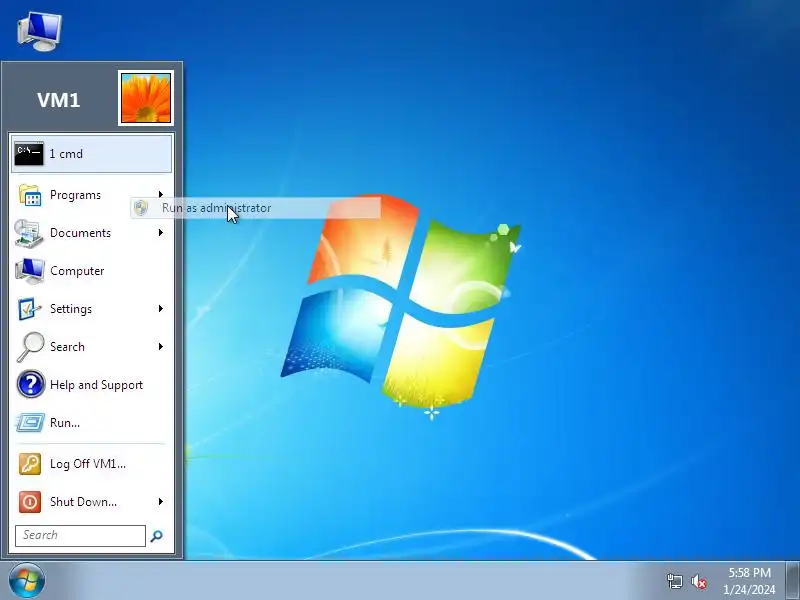Open the network tray icon

coord(675,581)
